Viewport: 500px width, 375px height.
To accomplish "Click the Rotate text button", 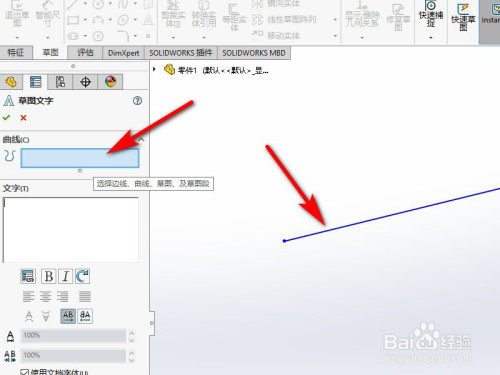I will pos(82,276).
